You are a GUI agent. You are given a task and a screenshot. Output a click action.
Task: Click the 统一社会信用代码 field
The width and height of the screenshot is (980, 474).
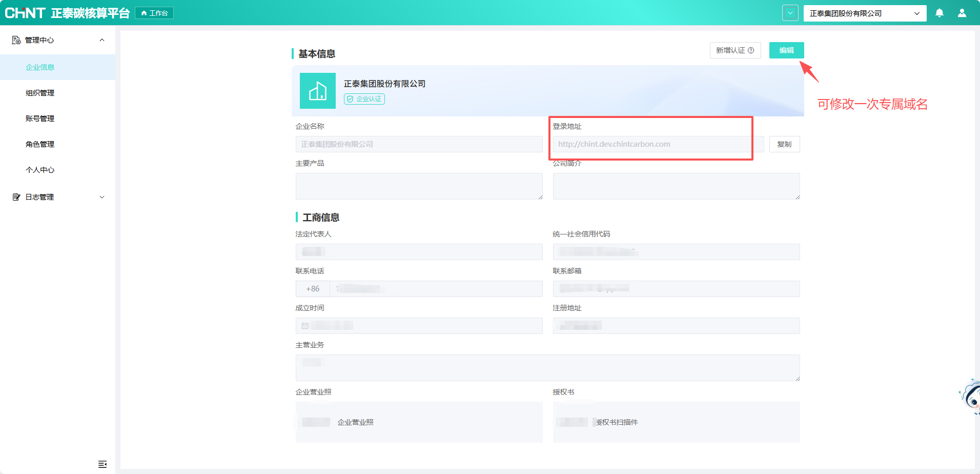point(676,252)
